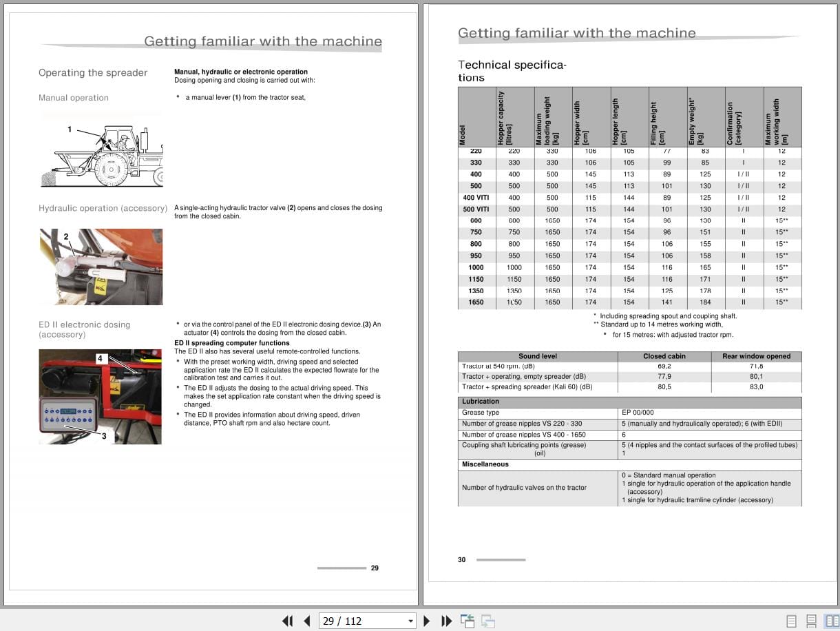840x631 pixels.
Task: Click the ED II electronic dosing photo
Action: [x=101, y=397]
